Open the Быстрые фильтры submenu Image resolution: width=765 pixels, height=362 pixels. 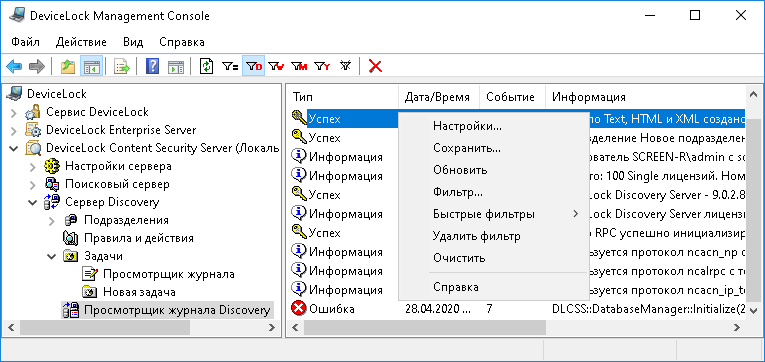click(495, 214)
